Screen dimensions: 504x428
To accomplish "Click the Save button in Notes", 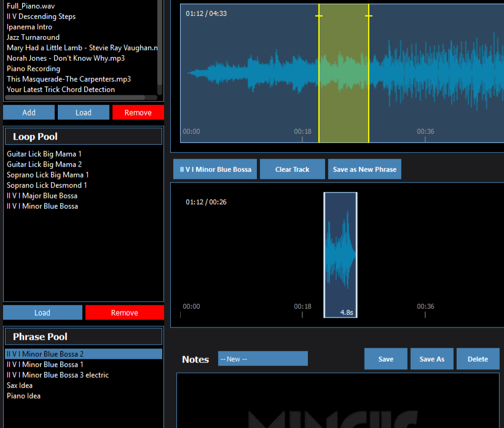I will tap(385, 359).
